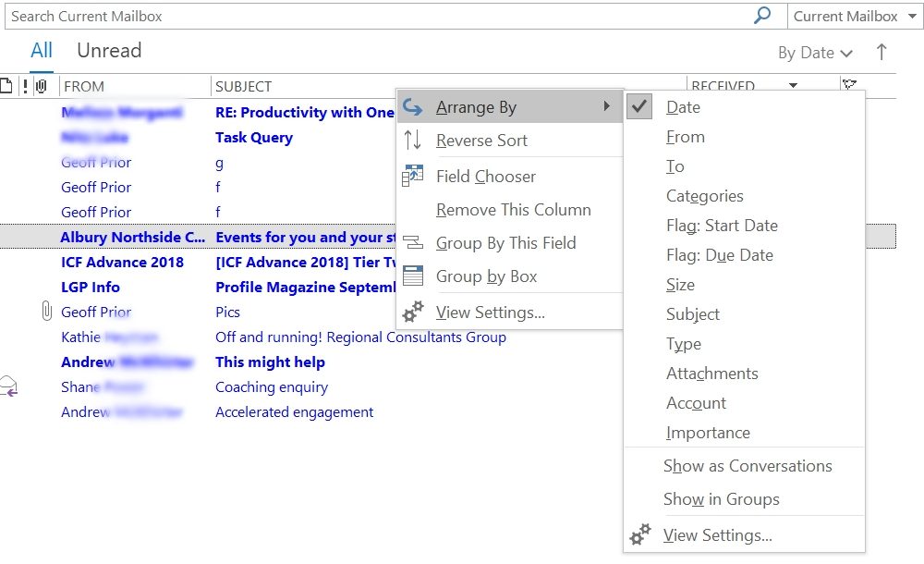
Task: Open the By Date sort dropdown
Action: coord(815,53)
